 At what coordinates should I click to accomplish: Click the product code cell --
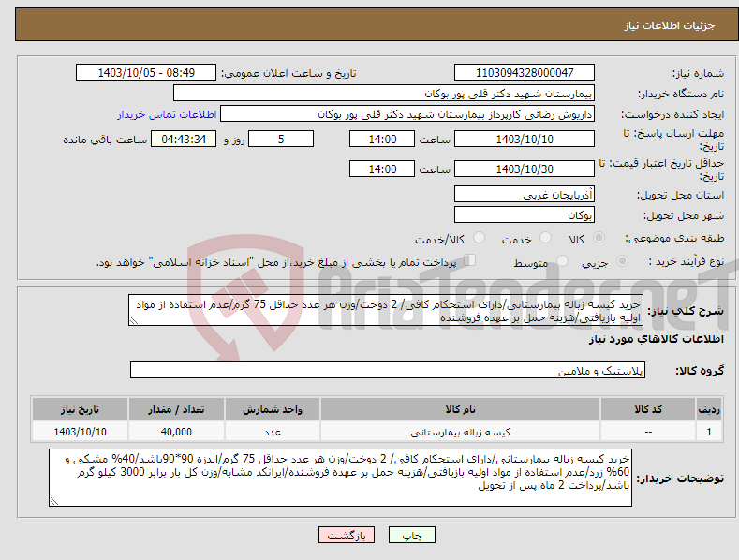[648, 432]
